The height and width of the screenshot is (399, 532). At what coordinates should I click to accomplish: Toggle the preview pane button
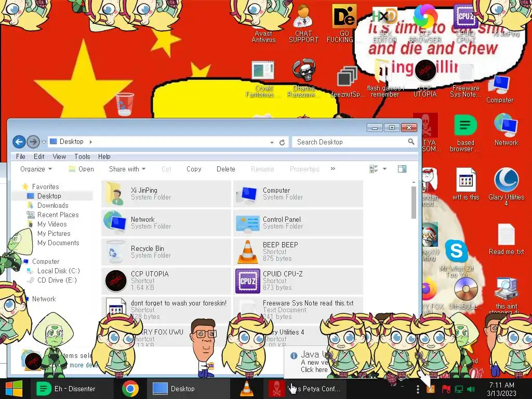coord(402,169)
